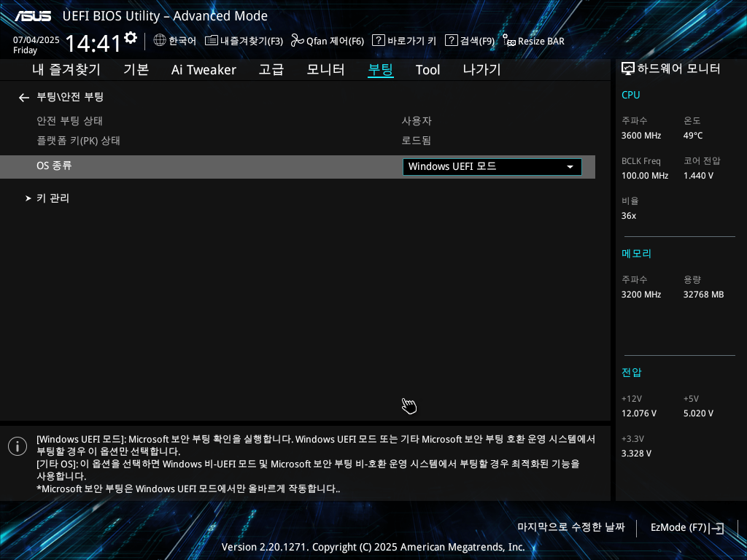The width and height of the screenshot is (747, 560).
Task: Switch to the 기본 tab
Action: 136,70
